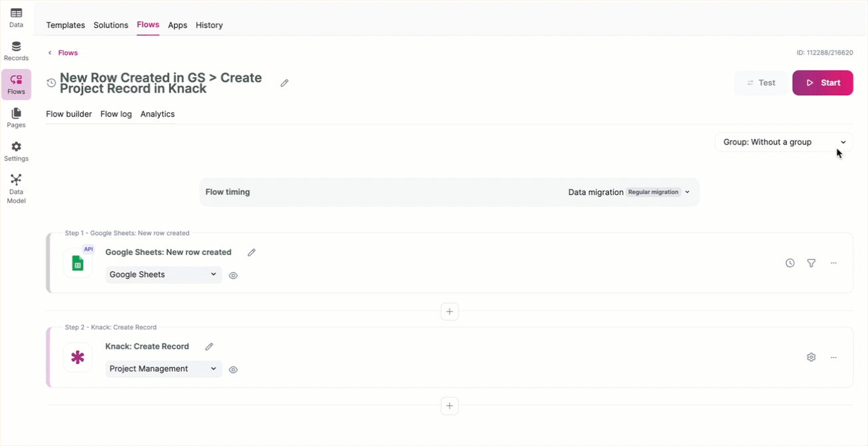Open the Data section in sidebar

[x=16, y=17]
